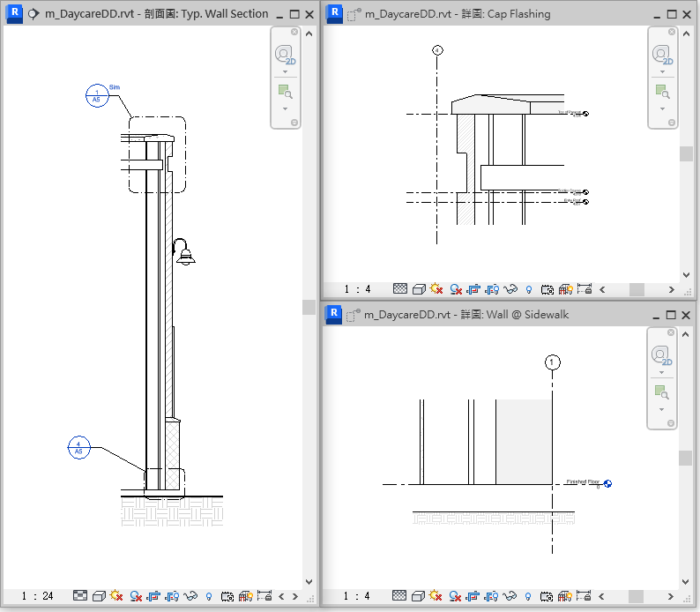The image size is (700, 612).
Task: Open Temporary View Properties in Wall @ Sidewalk view
Action: coord(547,595)
